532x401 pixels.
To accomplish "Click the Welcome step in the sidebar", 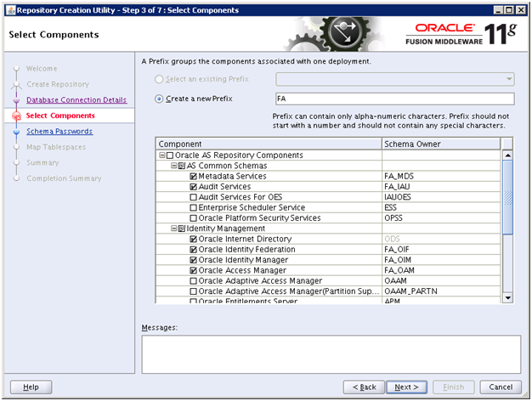I will pyautogui.click(x=42, y=69).
